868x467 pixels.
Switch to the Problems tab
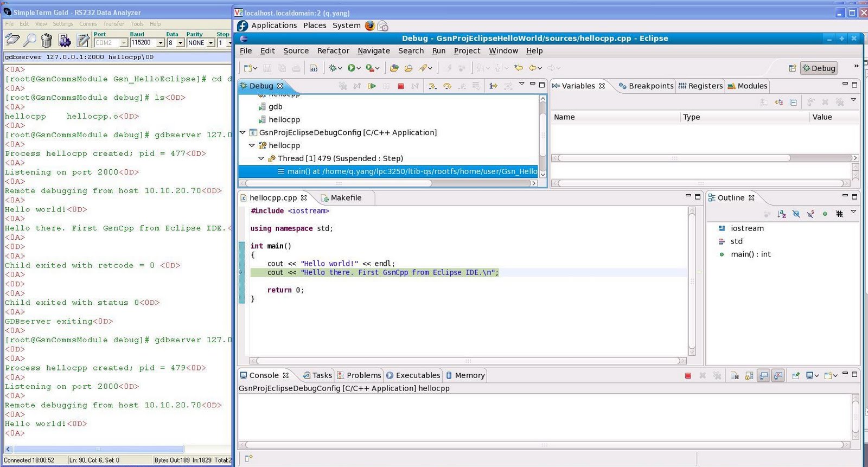(x=359, y=375)
